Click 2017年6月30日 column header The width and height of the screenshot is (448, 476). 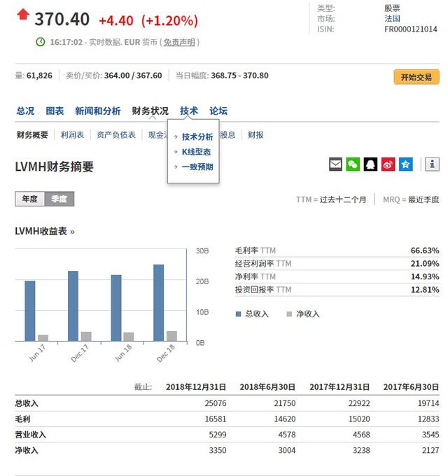412,387
